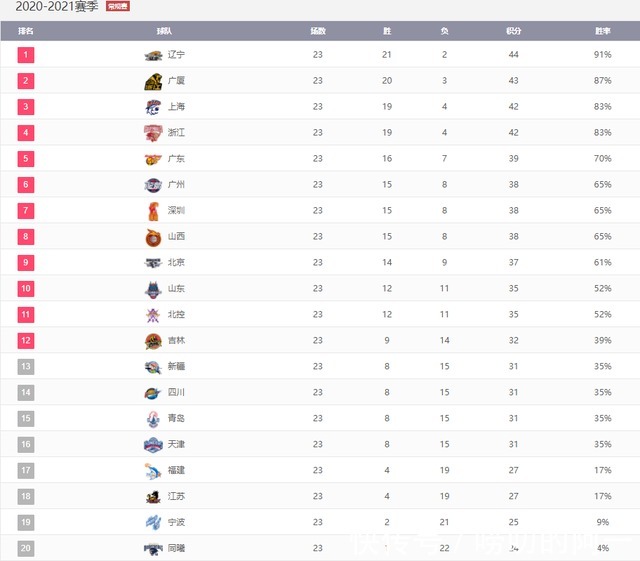Open the 山东 team logo icon

[153, 289]
